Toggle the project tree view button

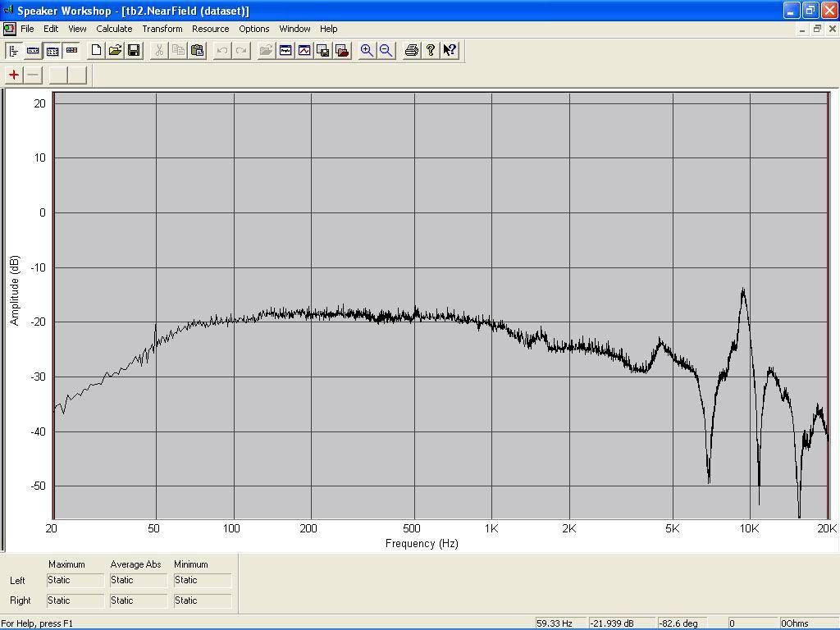(14, 51)
